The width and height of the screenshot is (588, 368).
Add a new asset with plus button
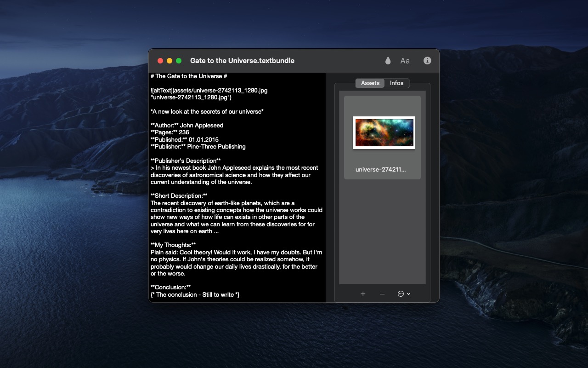click(363, 294)
